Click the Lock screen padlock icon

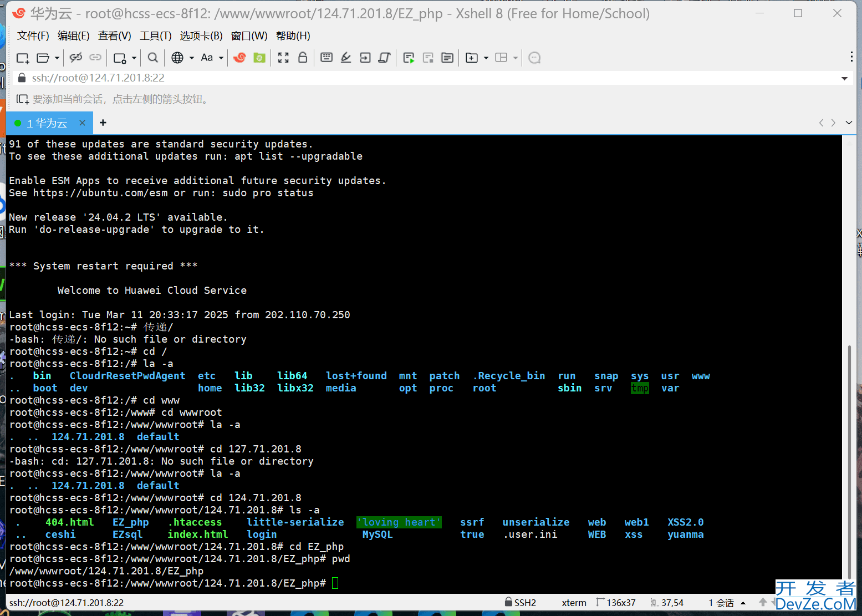[x=303, y=57]
